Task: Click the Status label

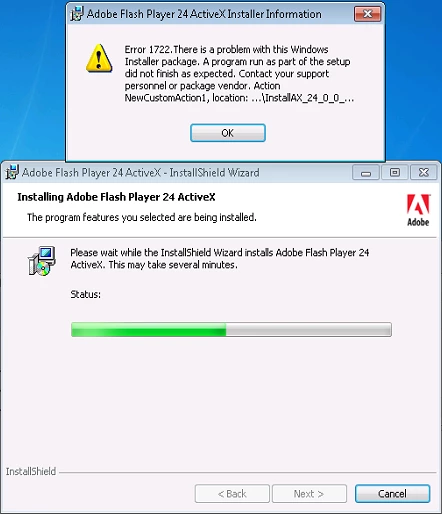Action: click(x=85, y=294)
